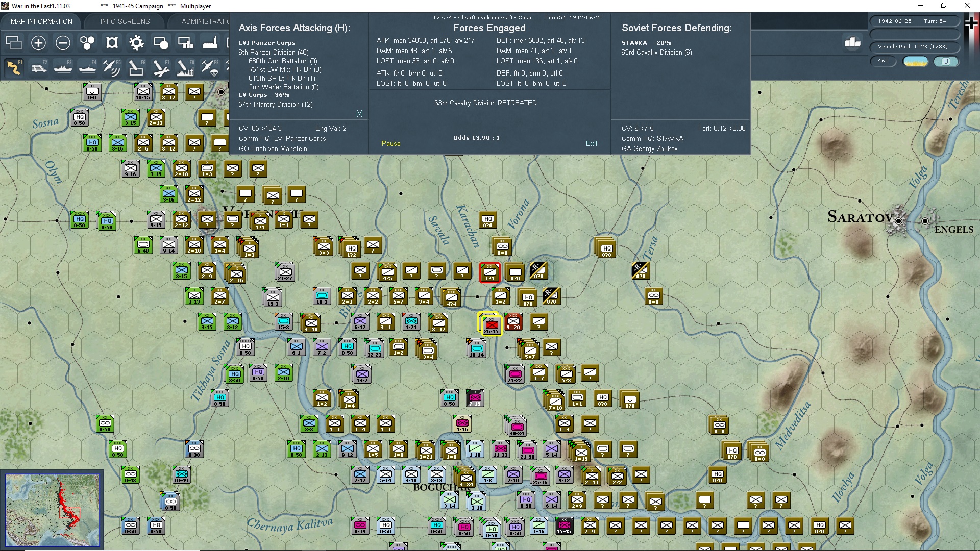Image resolution: width=980 pixels, height=551 pixels.
Task: Select the green unit labeled 6-40
Action: 143,245
